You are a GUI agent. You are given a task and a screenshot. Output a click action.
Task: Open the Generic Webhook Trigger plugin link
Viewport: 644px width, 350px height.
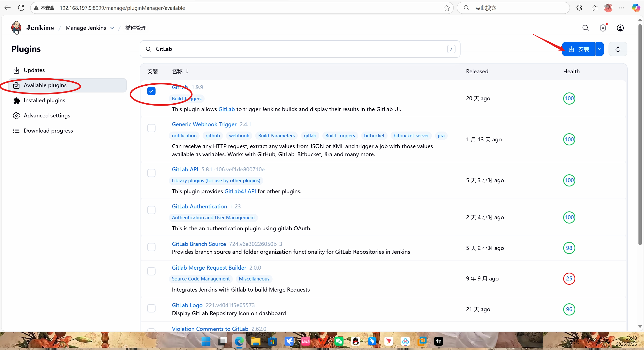204,124
